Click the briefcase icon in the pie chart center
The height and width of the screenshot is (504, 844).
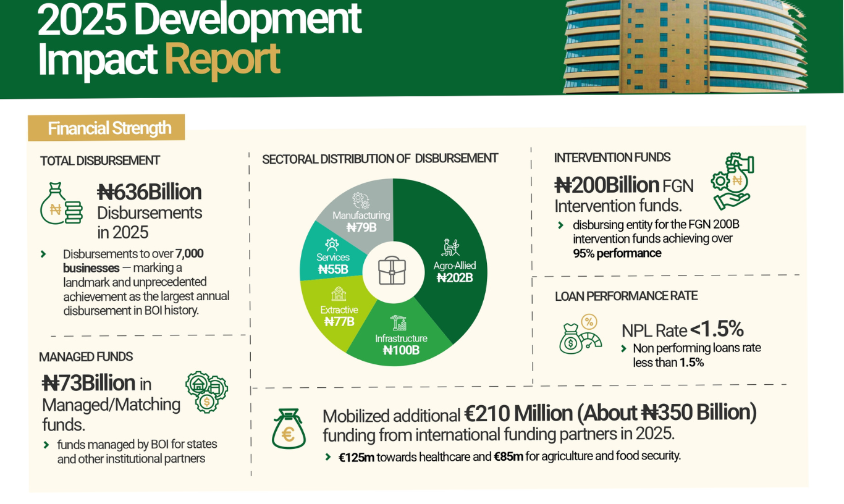tap(392, 271)
